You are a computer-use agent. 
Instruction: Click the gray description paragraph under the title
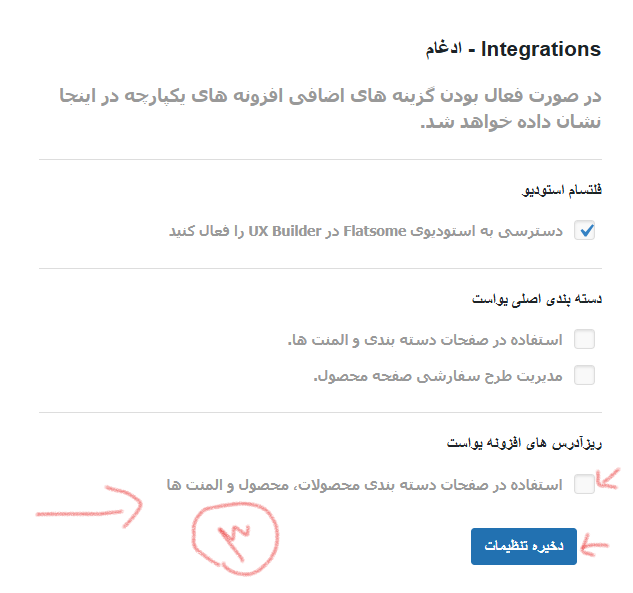click(330, 108)
